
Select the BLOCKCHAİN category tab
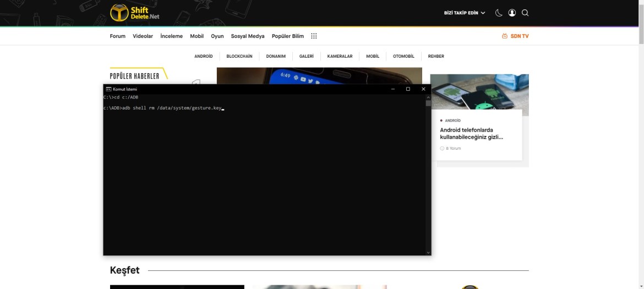pos(239,56)
